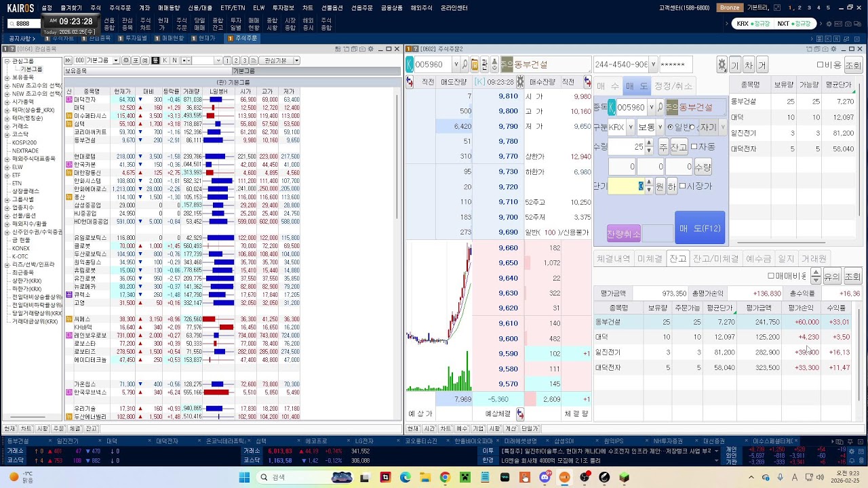
Task: Open the 투자정보 menu
Action: pos(283,7)
